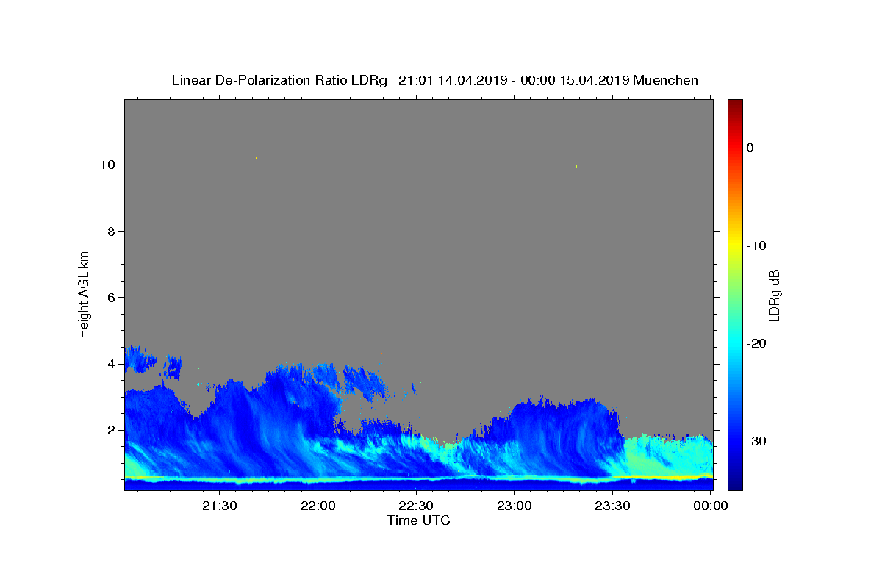
Task: Click the 'Time UTC' axis label
Action: 418,520
